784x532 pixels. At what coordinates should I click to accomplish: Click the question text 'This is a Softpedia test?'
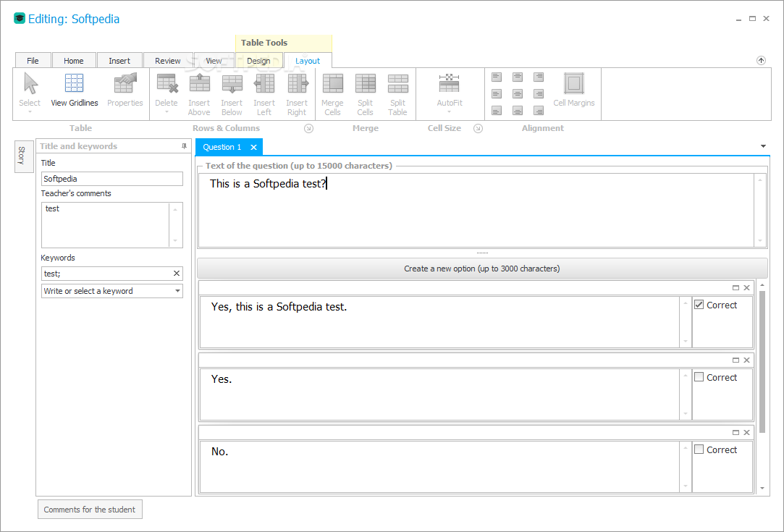pos(268,184)
